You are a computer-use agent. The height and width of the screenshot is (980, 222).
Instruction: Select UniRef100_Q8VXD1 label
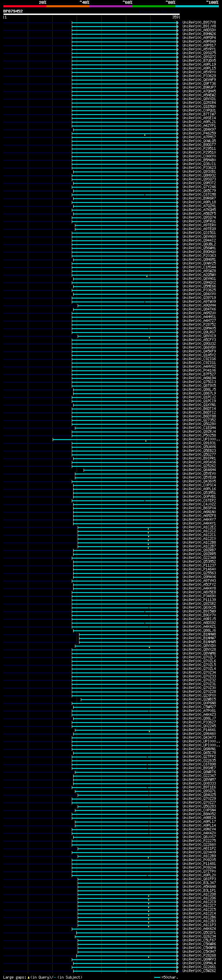[199, 99]
